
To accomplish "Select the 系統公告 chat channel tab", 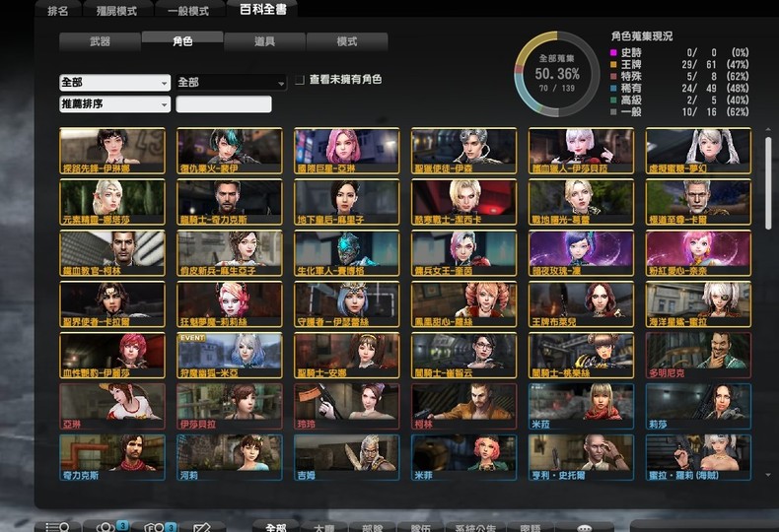I will pos(475,527).
